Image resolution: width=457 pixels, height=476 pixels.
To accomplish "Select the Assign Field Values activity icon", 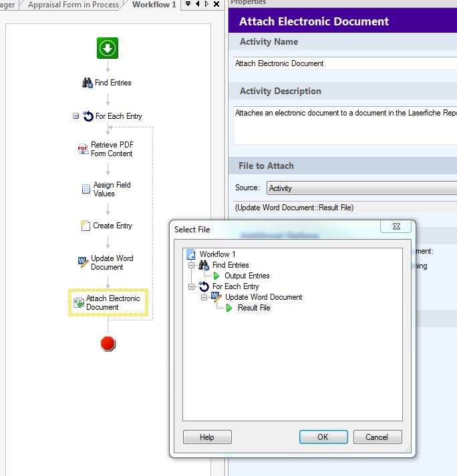I will pyautogui.click(x=86, y=190).
